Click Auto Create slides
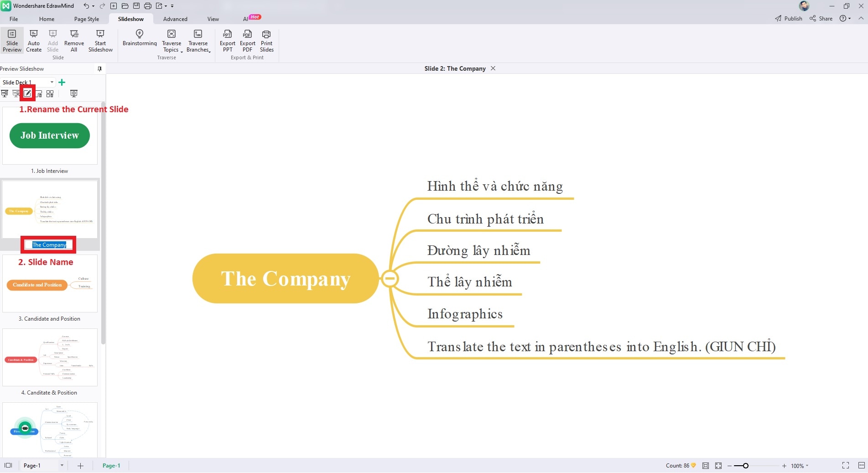868x473 pixels. coord(34,41)
